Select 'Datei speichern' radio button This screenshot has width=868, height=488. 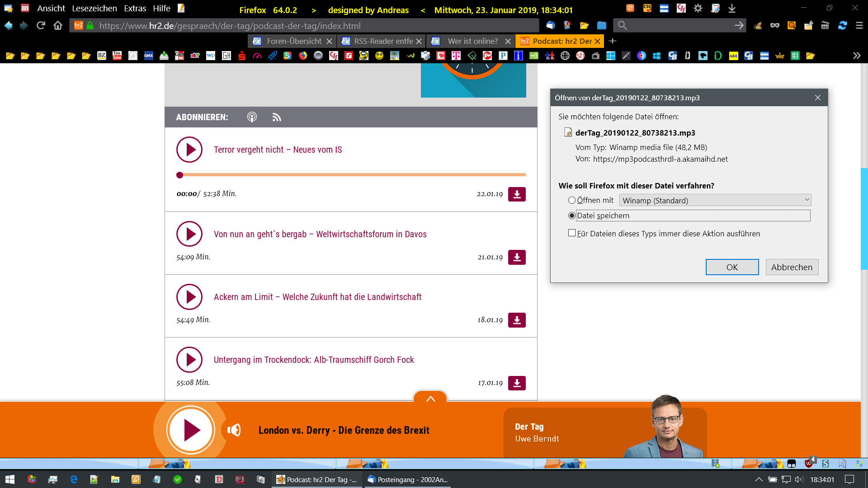572,216
